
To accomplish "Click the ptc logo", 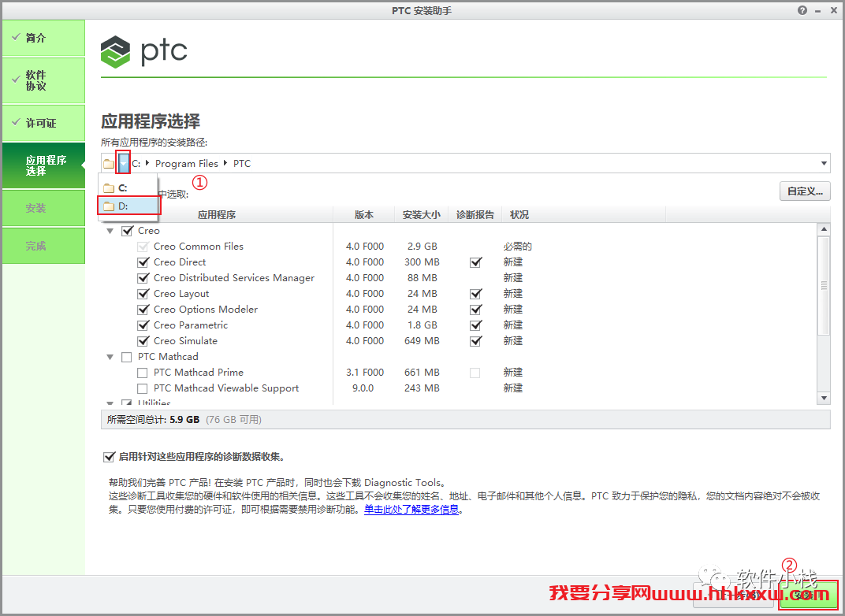I will point(144,52).
